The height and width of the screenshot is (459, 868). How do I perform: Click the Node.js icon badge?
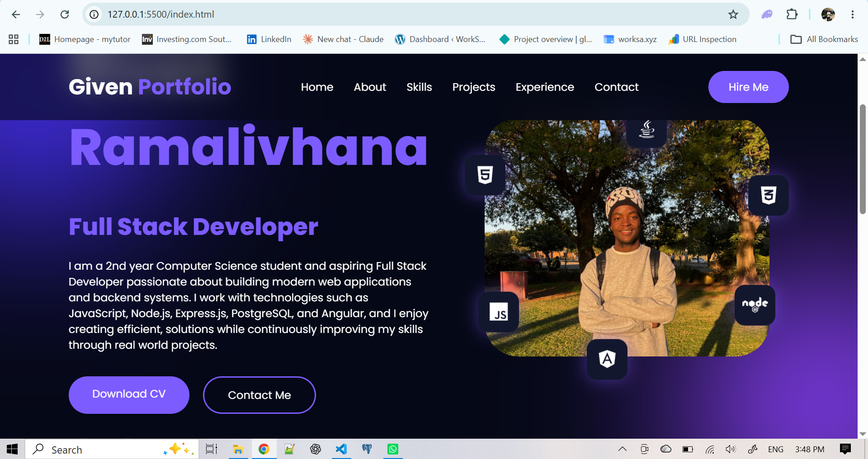[755, 305]
